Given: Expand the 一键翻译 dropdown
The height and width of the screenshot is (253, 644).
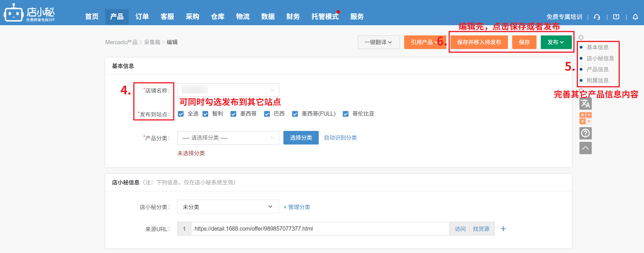Looking at the screenshot, I should [x=378, y=42].
